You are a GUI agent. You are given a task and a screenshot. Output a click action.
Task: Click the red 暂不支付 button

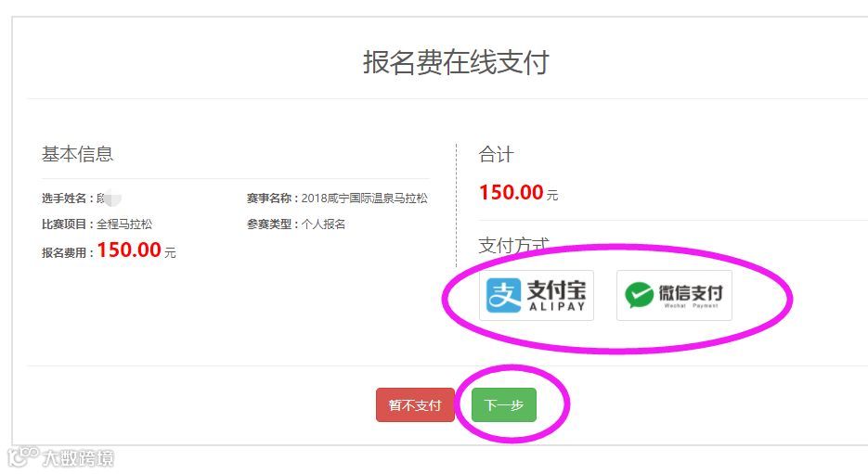coord(415,404)
